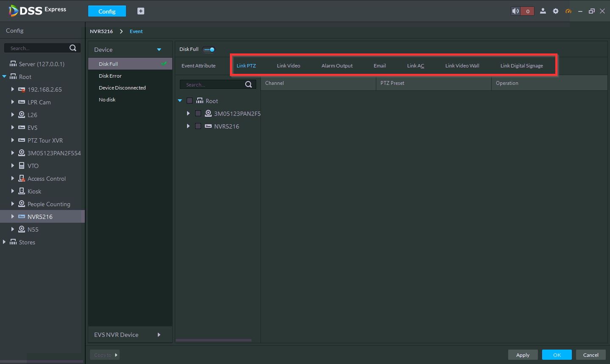
Task: Click the search icon in channel tree panel
Action: 249,84
